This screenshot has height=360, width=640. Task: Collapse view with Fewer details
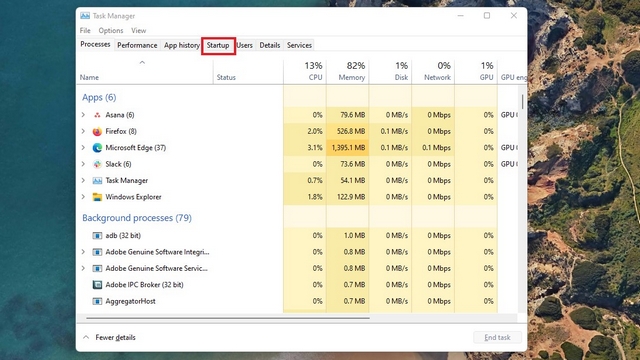[109, 338]
